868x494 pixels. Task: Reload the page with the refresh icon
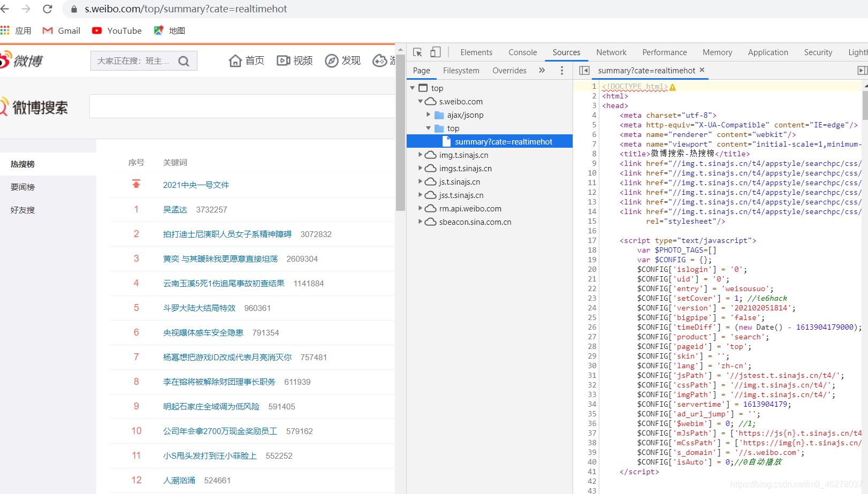[47, 9]
